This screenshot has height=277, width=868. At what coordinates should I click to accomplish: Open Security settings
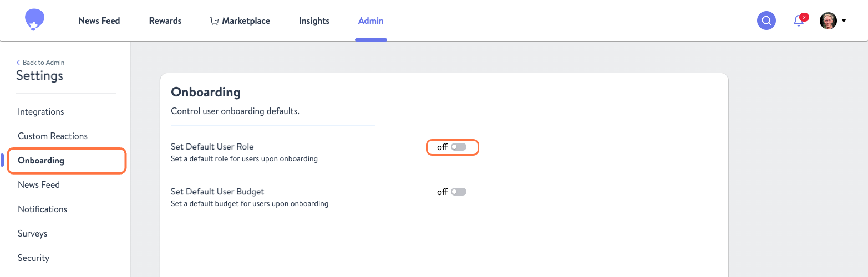(34, 258)
